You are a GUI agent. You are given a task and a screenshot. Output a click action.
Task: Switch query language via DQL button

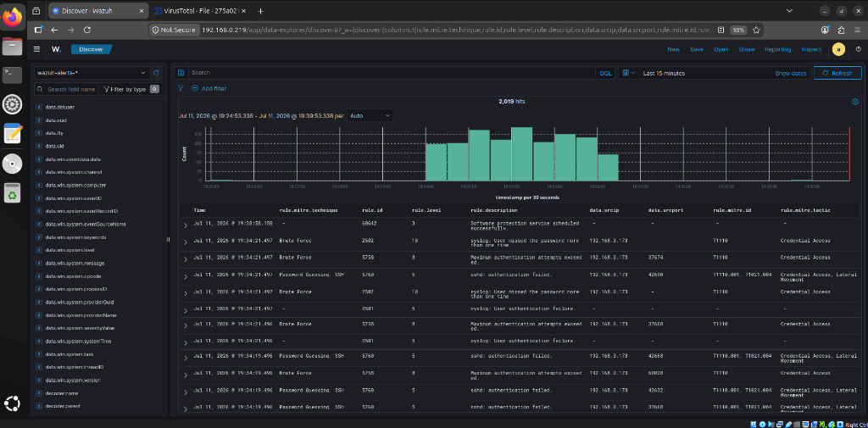click(x=605, y=73)
